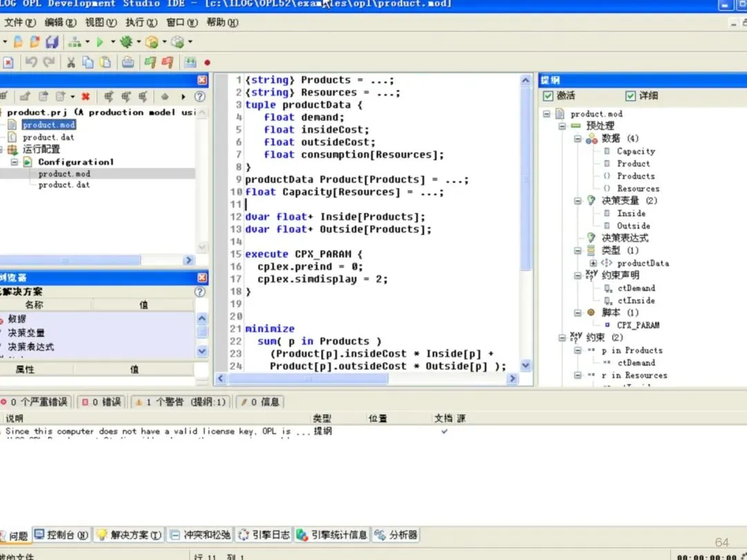Click the red flag bookmark icon
The image size is (747, 560).
point(167,62)
